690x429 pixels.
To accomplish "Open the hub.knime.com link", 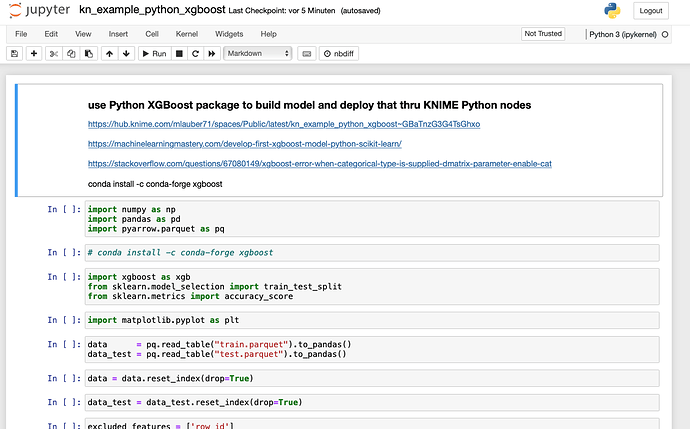I will (x=284, y=124).
